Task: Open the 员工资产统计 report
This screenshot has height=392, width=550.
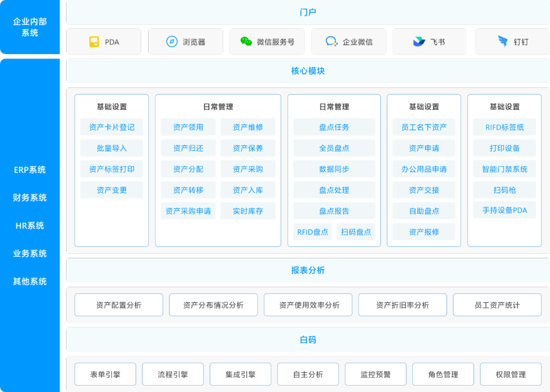Action: tap(497, 305)
